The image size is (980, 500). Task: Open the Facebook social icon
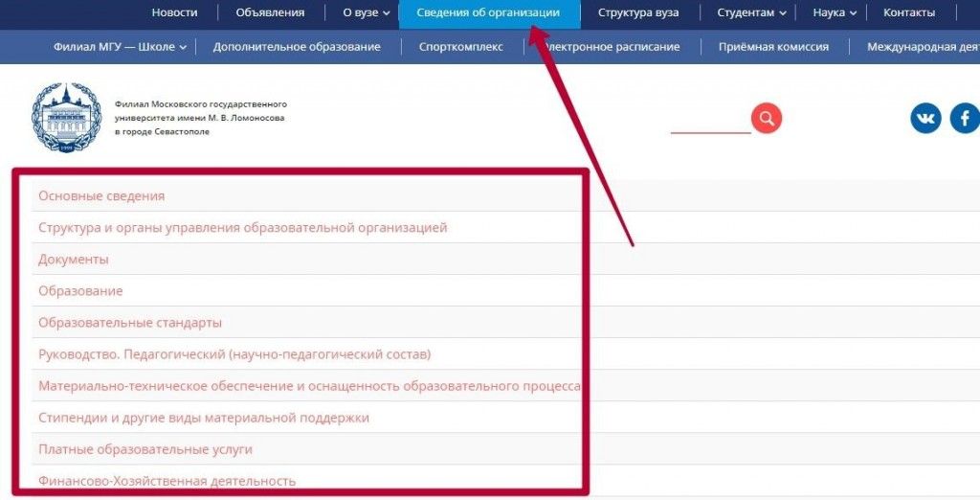964,119
